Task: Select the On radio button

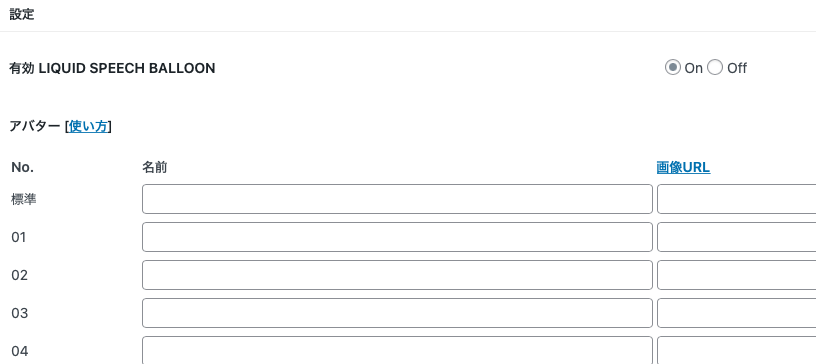Action: pos(672,68)
